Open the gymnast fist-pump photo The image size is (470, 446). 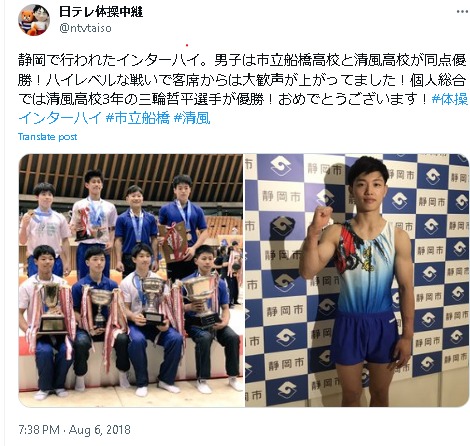[357, 280]
